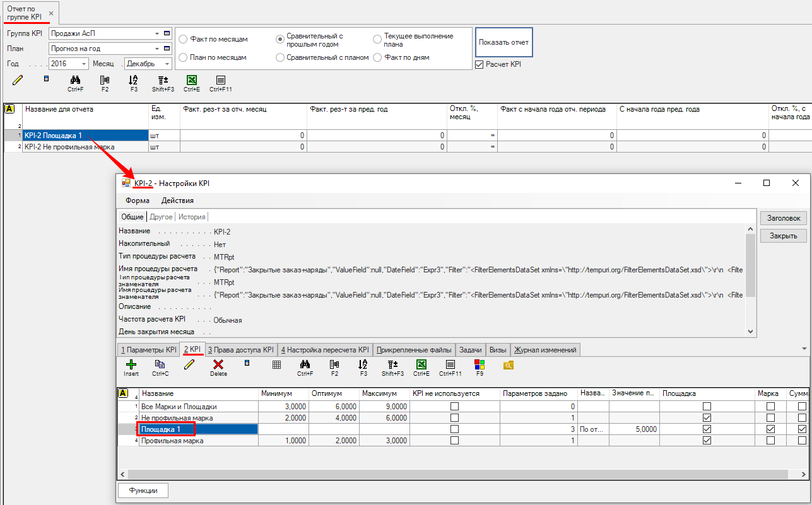This screenshot has width=812, height=505.
Task: Click the red Delete cross icon
Action: (218, 364)
